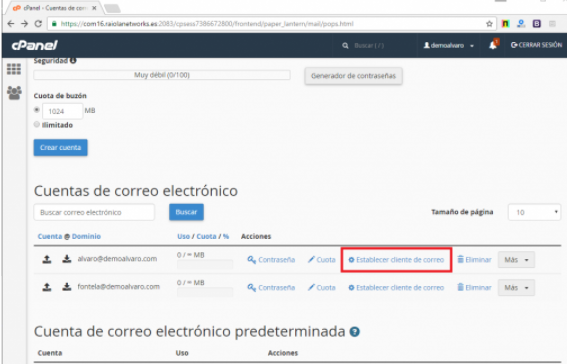Open Más dropdown for fontela account
Image resolution: width=567 pixels, height=364 pixels.
[516, 288]
